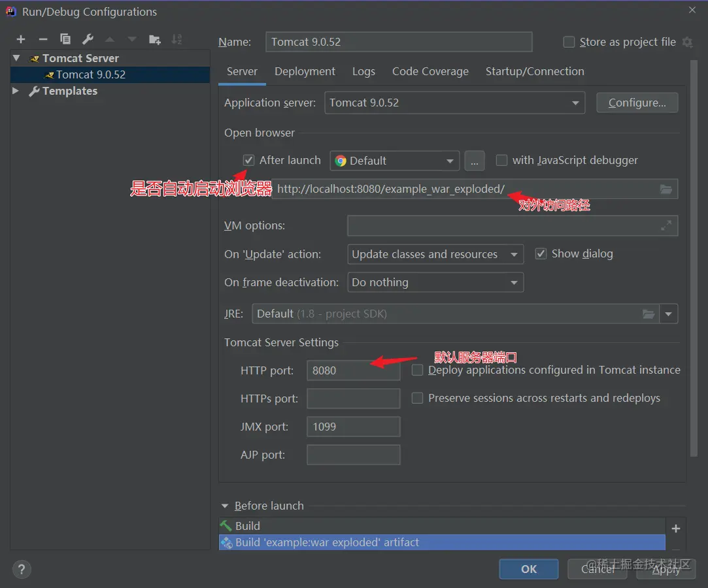Collapse the Tomcat Server tree node
This screenshot has height=588, width=708.
point(16,57)
